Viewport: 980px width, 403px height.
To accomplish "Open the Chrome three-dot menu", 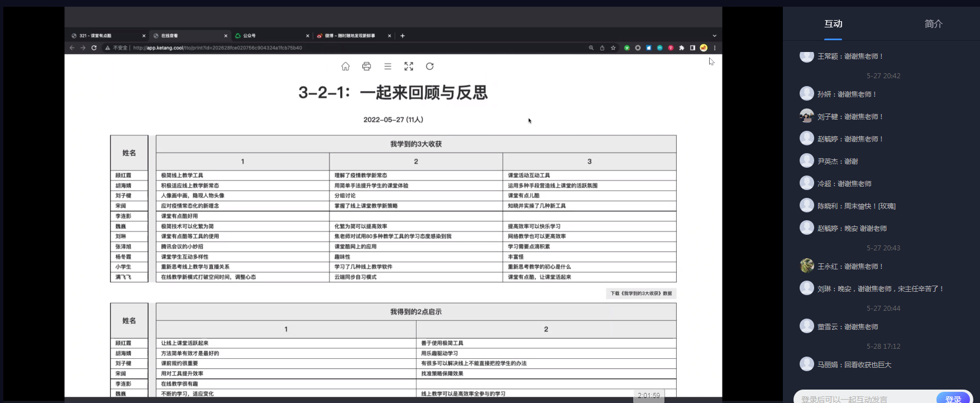I will click(715, 48).
